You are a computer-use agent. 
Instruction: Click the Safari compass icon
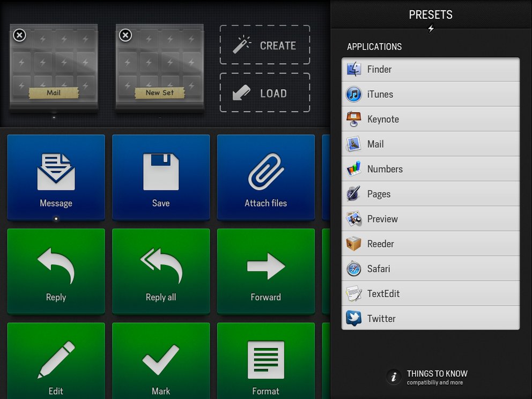[353, 269]
